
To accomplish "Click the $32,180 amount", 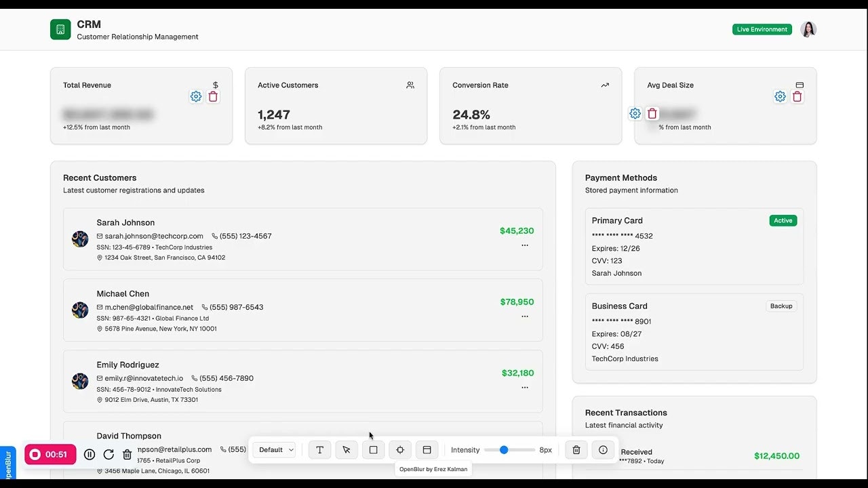I will tap(518, 373).
